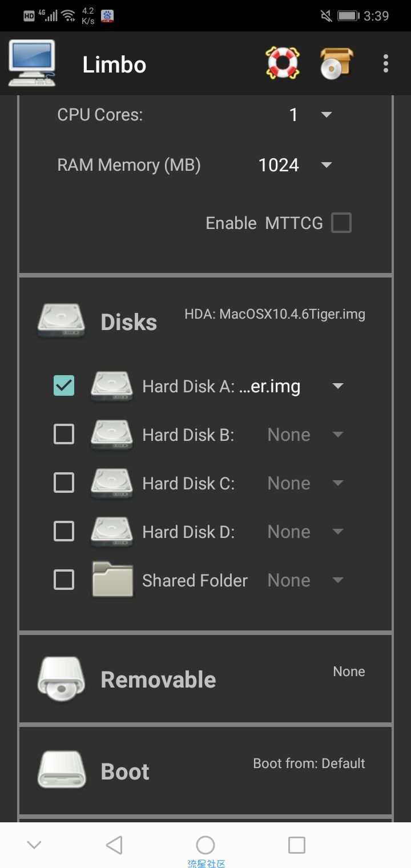411x868 pixels.
Task: Open the CD package import icon
Action: pyautogui.click(x=336, y=63)
